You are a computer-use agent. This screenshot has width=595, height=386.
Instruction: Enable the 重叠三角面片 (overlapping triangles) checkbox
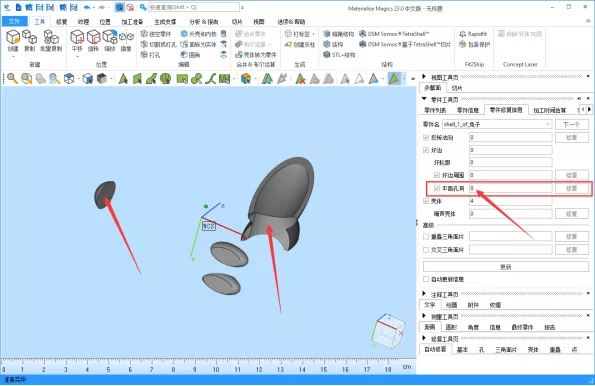426,236
